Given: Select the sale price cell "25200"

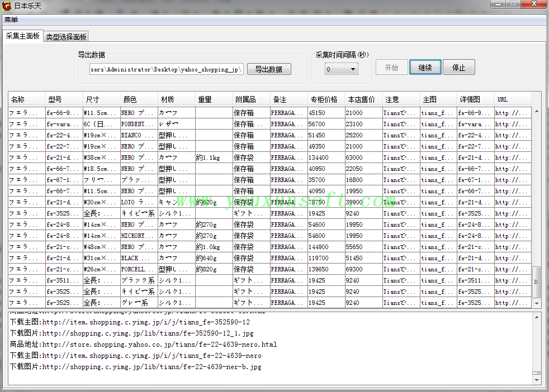Looking at the screenshot, I should click(364, 135).
